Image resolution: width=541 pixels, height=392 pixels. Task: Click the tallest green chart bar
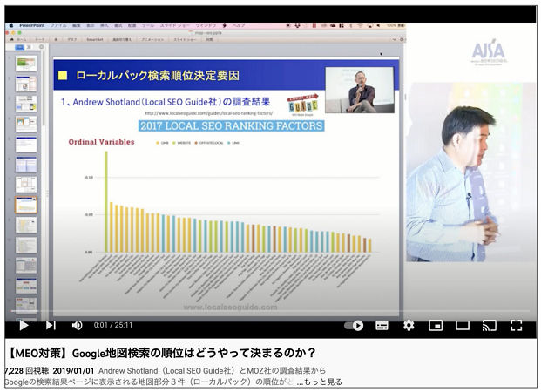click(x=106, y=202)
